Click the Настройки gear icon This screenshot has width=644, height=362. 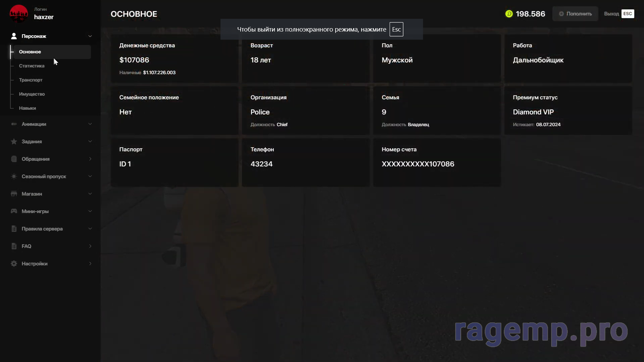click(x=14, y=264)
